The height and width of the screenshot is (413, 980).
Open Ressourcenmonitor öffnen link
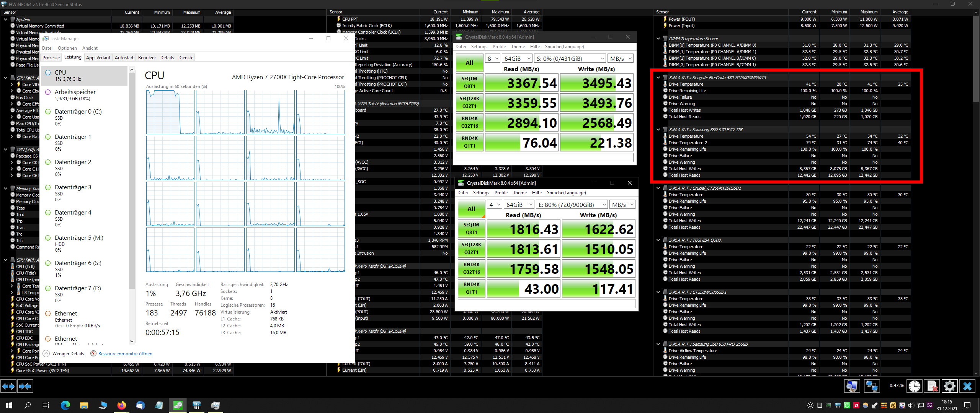(125, 354)
